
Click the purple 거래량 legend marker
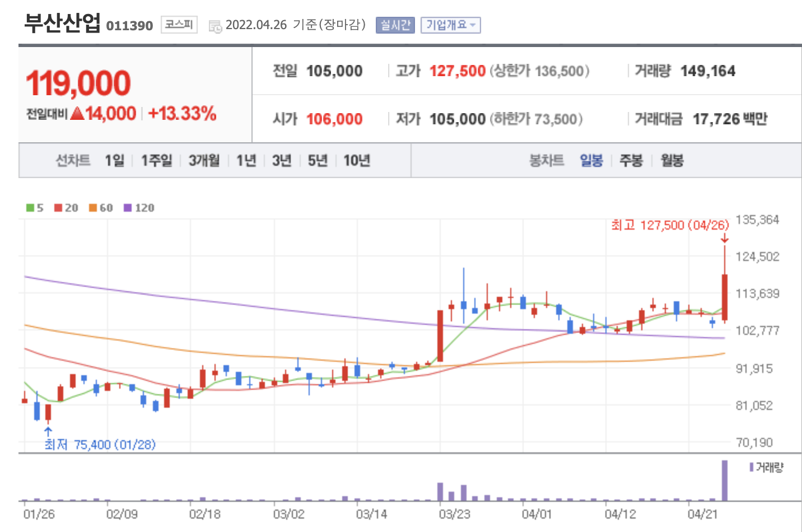[752, 467]
